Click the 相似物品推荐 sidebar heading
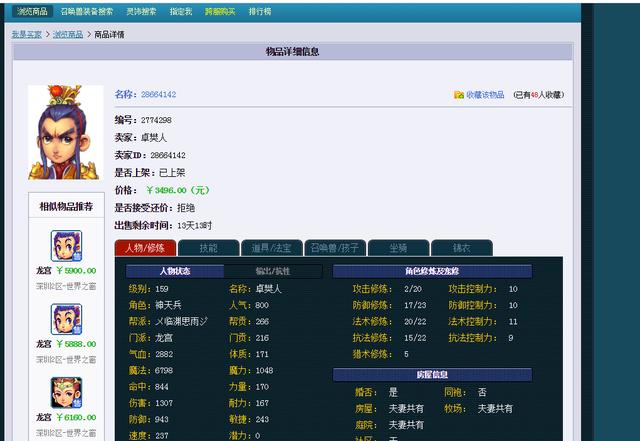 66,206
